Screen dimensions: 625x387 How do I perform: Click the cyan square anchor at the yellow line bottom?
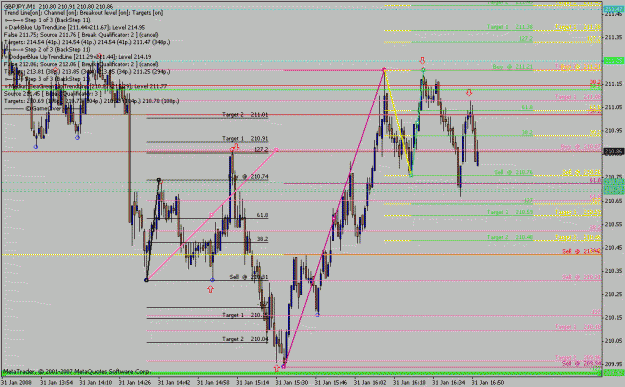pyautogui.click(x=411, y=175)
